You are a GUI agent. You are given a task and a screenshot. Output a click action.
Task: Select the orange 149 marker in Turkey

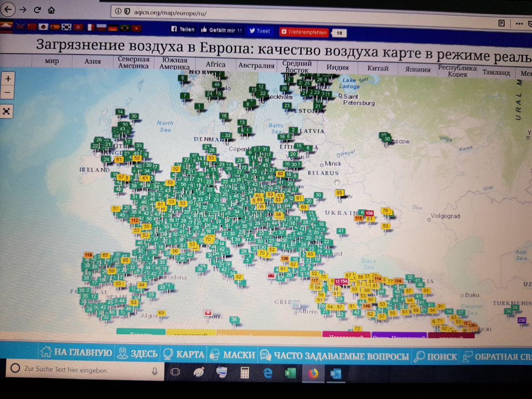(x=366, y=305)
